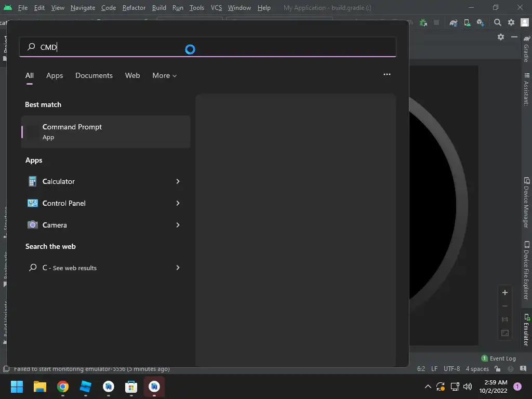Screen dimensions: 532x399
Task: Toggle the Emulator side tab
Action: (526, 330)
